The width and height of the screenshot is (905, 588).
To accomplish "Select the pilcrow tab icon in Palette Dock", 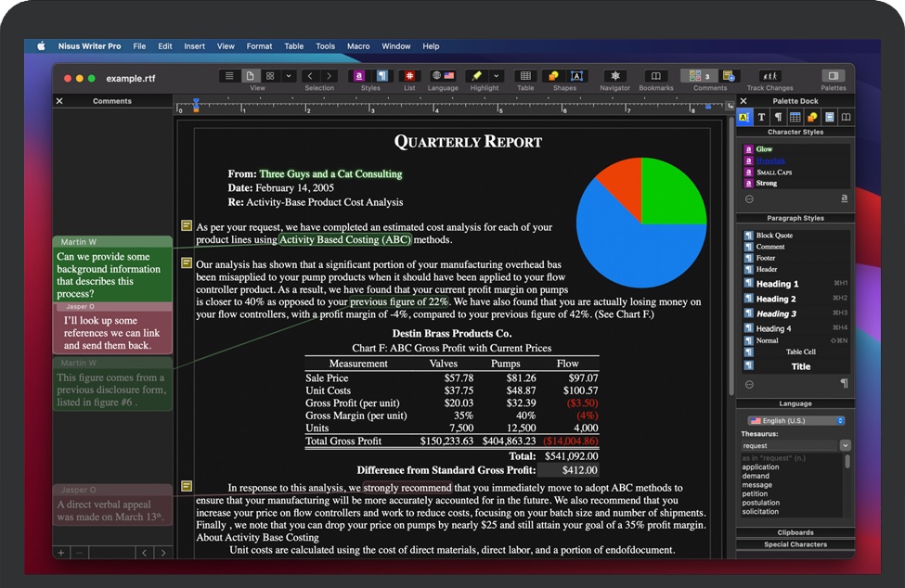I will pyautogui.click(x=778, y=118).
